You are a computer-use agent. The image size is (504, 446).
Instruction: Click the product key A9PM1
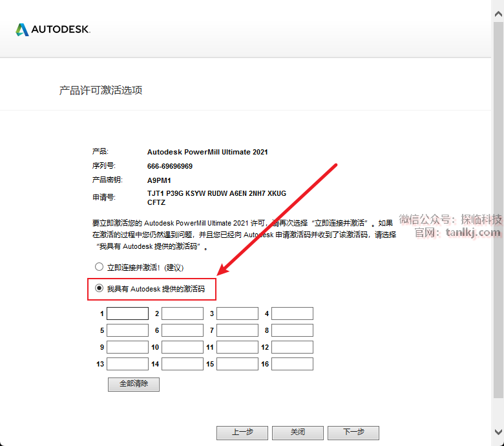pos(159,180)
